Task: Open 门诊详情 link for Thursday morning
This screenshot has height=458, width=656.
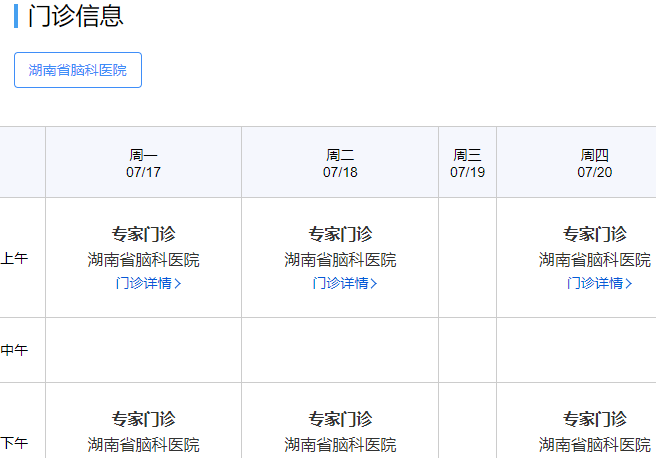Action: point(598,283)
